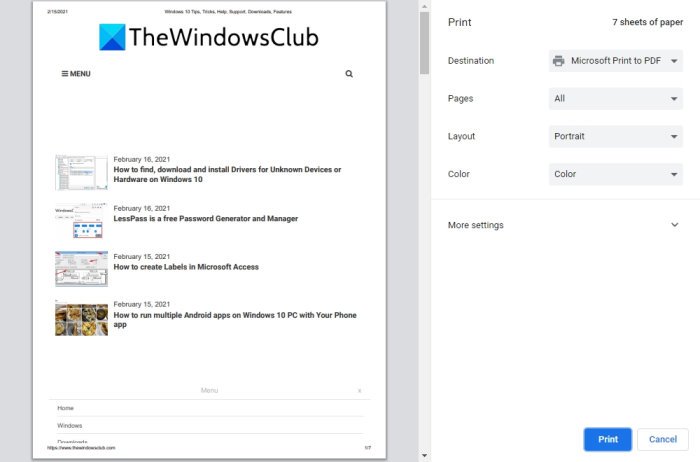
Task: Click TheWindowsClub logo in the preview
Action: (208, 37)
